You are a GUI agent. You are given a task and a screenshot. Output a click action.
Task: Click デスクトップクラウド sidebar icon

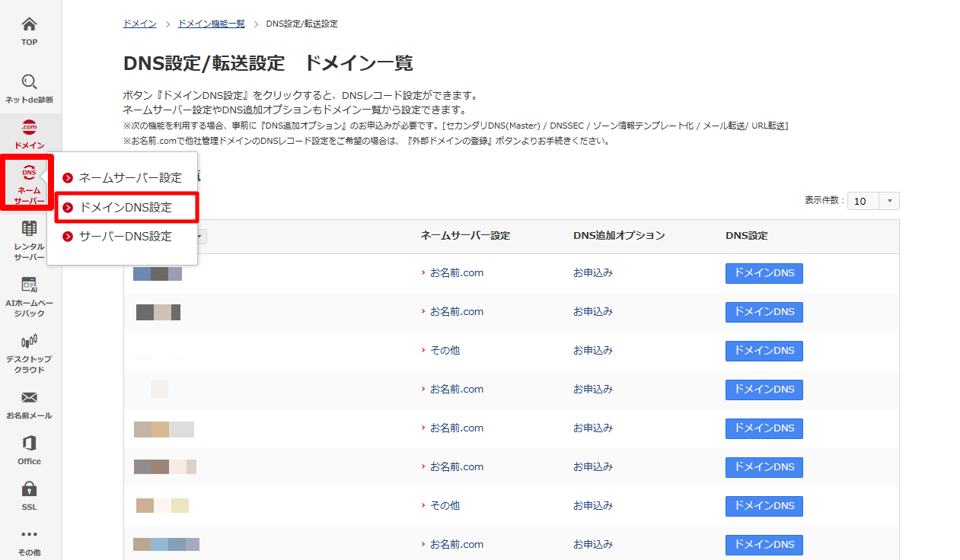[29, 341]
